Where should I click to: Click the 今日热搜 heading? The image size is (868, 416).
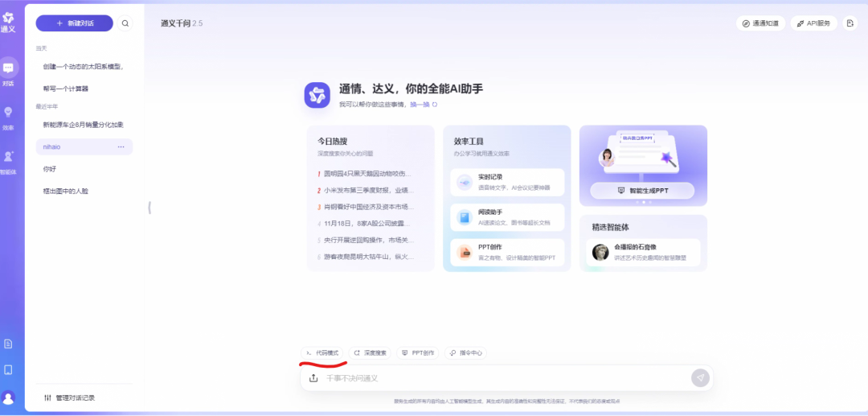click(x=332, y=142)
